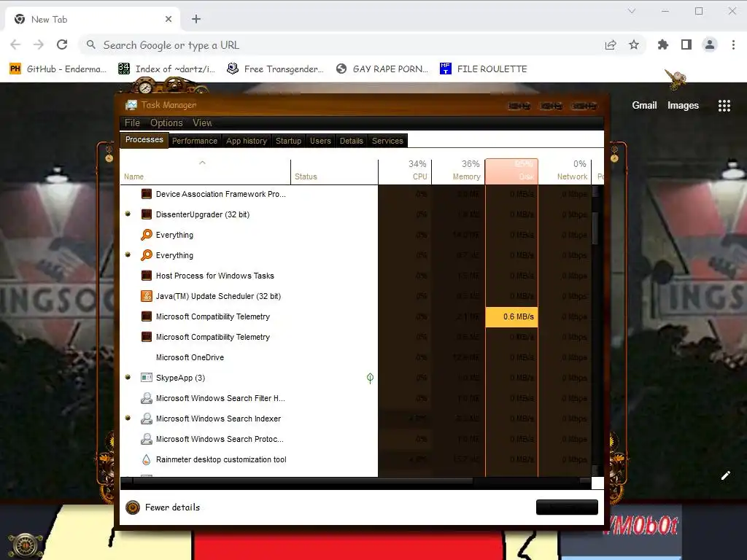
Task: Click the dark End task button
Action: [x=567, y=507]
